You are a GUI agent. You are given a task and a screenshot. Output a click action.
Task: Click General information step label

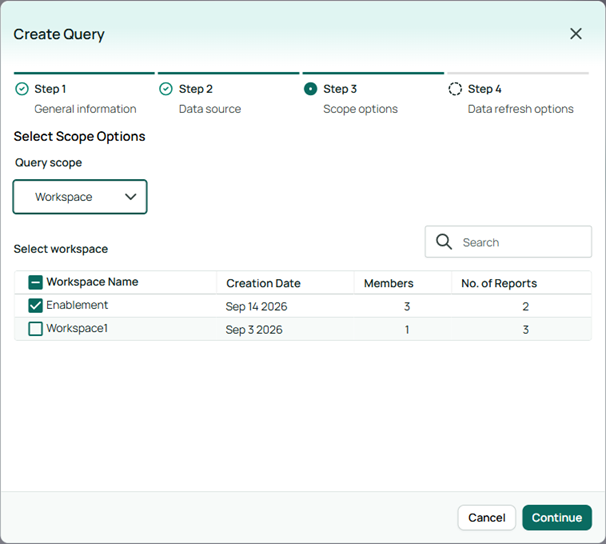click(x=85, y=109)
